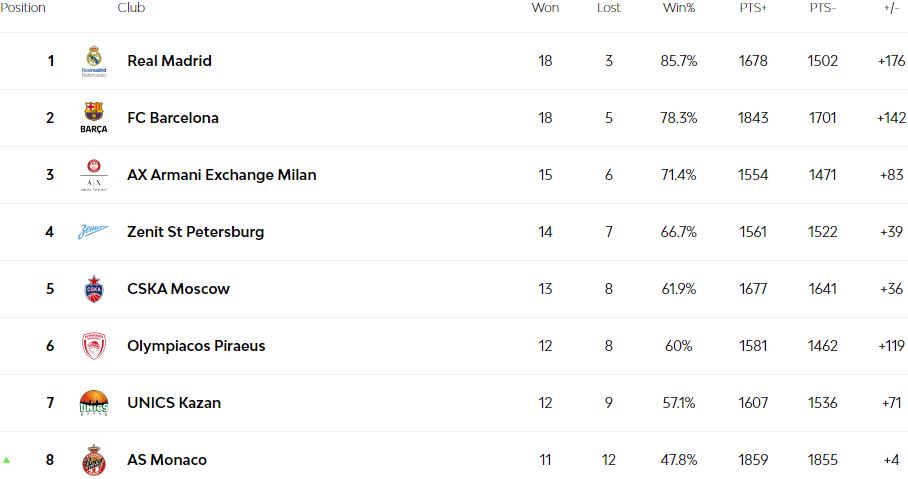Open the AX Armani Exchange Milan logo
The height and width of the screenshot is (479, 908).
click(x=94, y=175)
